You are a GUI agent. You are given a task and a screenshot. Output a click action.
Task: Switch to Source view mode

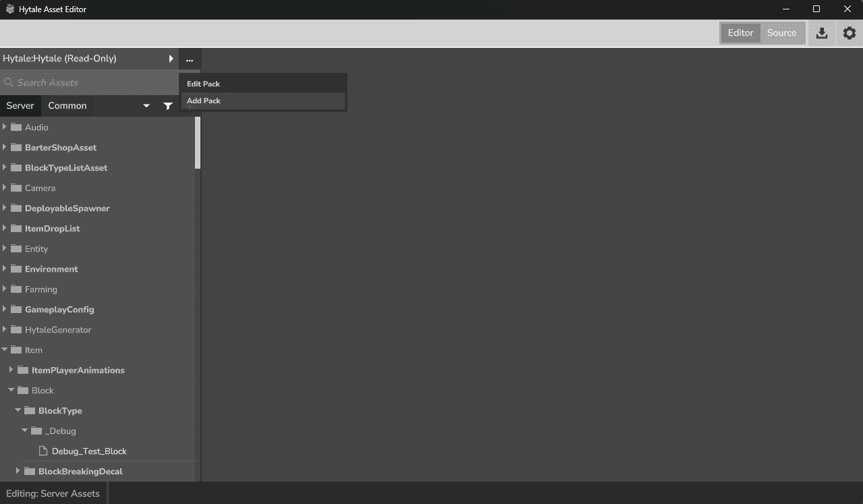point(781,33)
